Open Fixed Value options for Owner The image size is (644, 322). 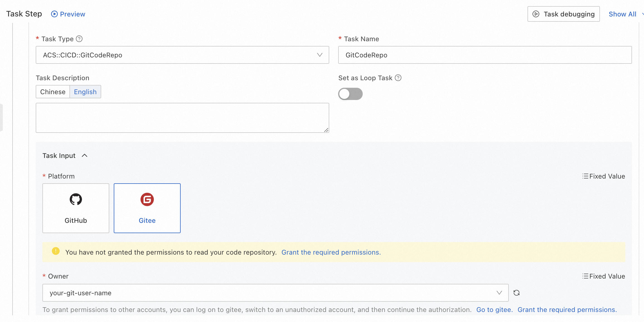(x=604, y=276)
